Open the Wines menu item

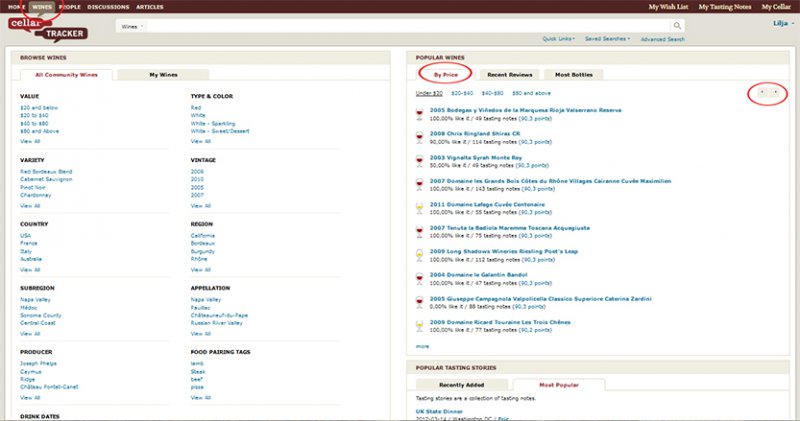pyautogui.click(x=42, y=7)
